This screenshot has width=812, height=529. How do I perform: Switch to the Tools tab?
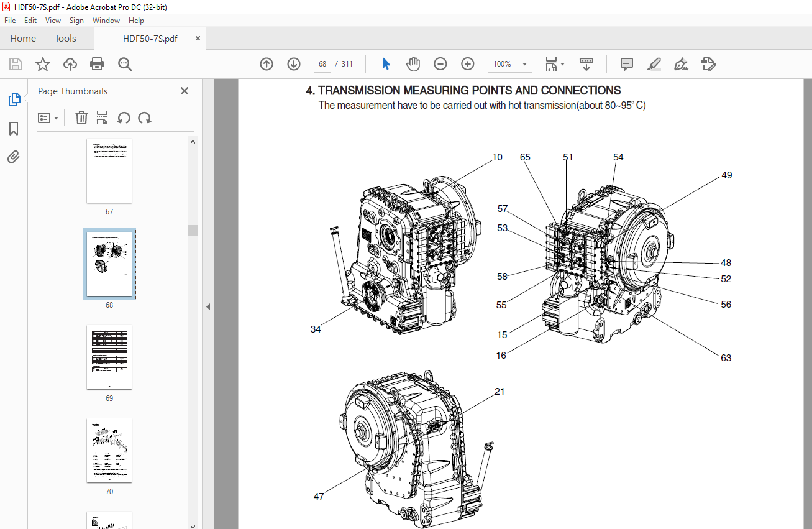(x=65, y=39)
